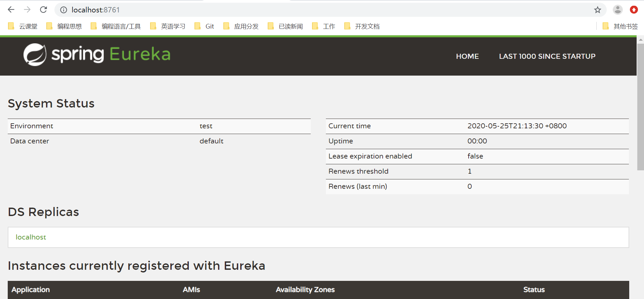Open the 开发文档 bookmark folder
This screenshot has width=644, height=299.
361,26
